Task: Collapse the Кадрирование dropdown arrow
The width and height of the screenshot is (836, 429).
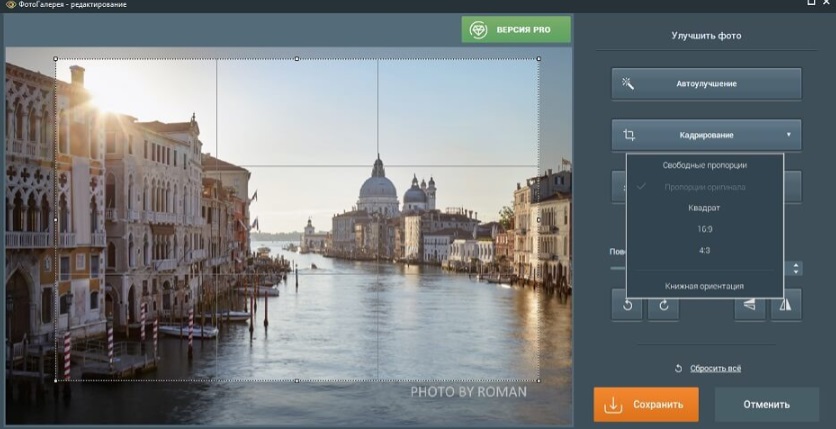Action: 788,135
